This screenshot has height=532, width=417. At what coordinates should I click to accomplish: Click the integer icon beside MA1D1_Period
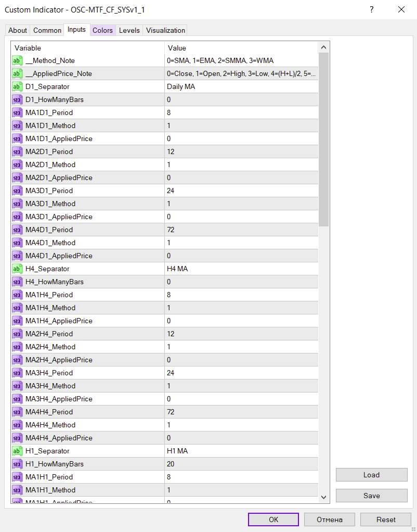pyautogui.click(x=17, y=112)
